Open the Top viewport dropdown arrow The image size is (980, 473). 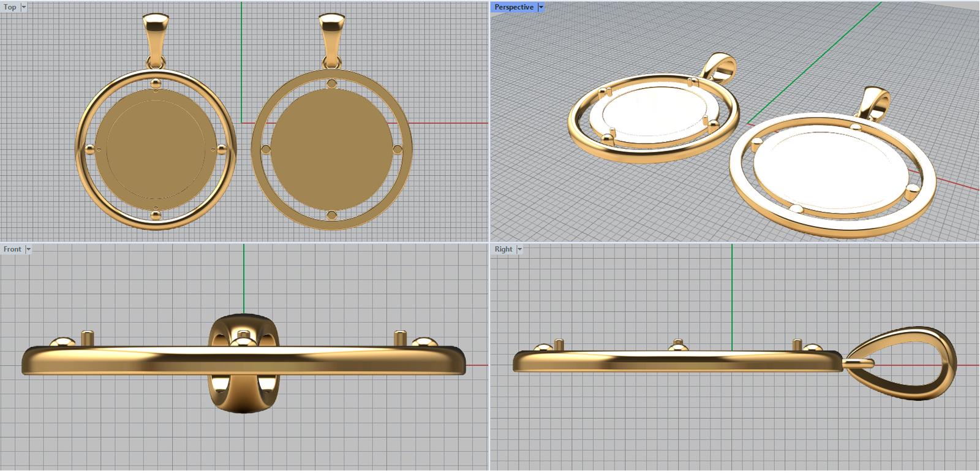coord(23,7)
